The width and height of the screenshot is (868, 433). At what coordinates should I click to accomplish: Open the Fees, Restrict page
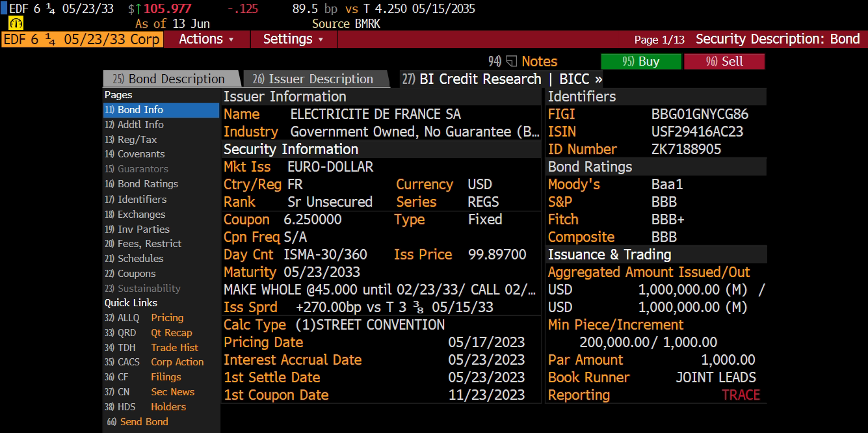[x=143, y=244]
